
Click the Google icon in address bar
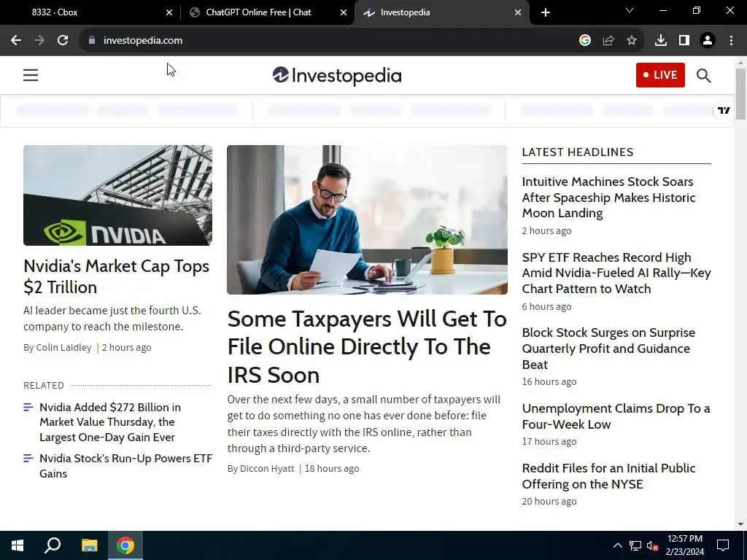(x=585, y=41)
